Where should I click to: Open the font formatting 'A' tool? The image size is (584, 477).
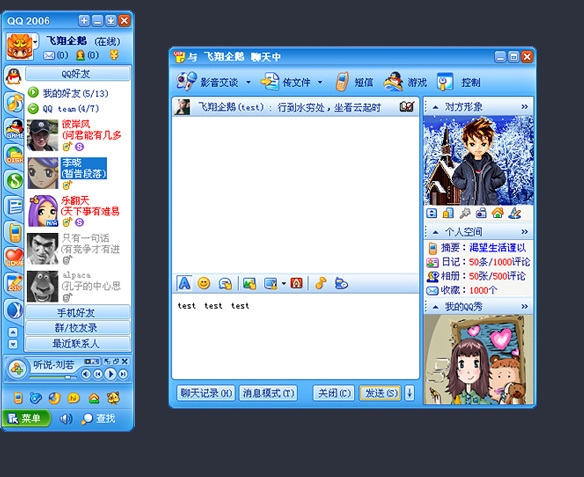184,283
